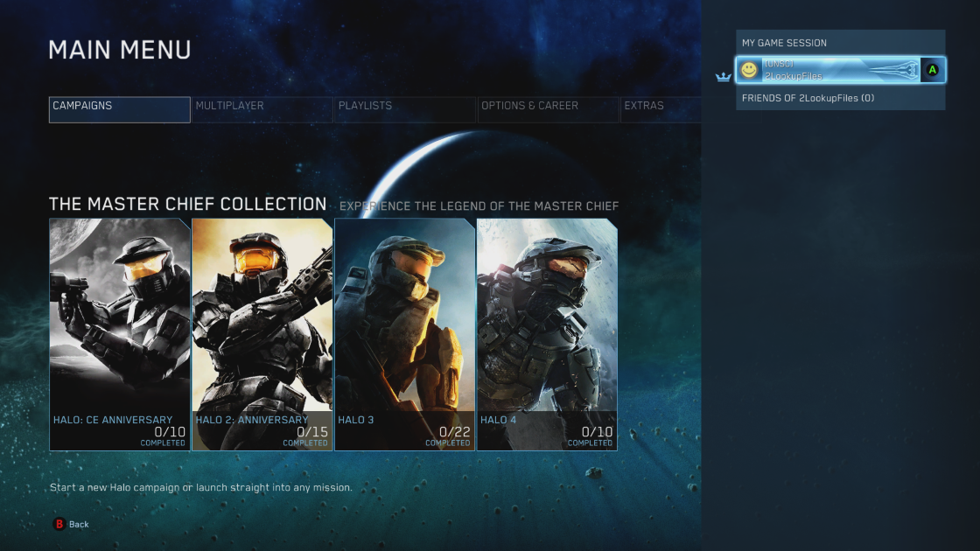Click the Back label
This screenshot has height=551, width=980.
(x=79, y=524)
